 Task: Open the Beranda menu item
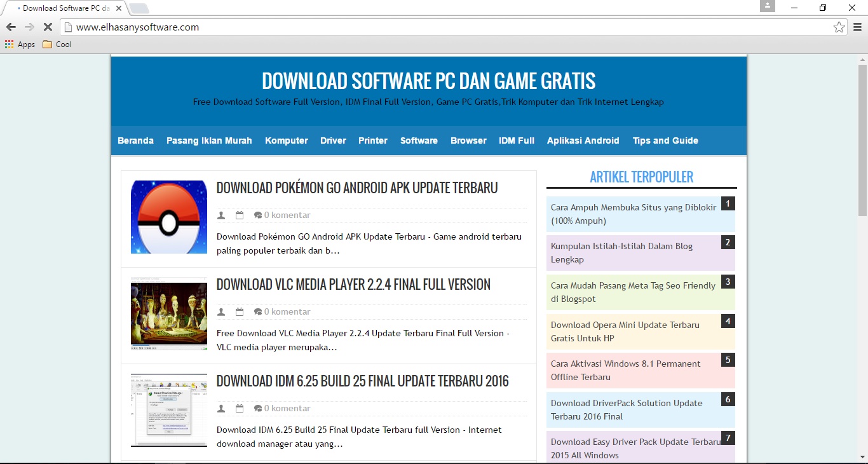135,140
